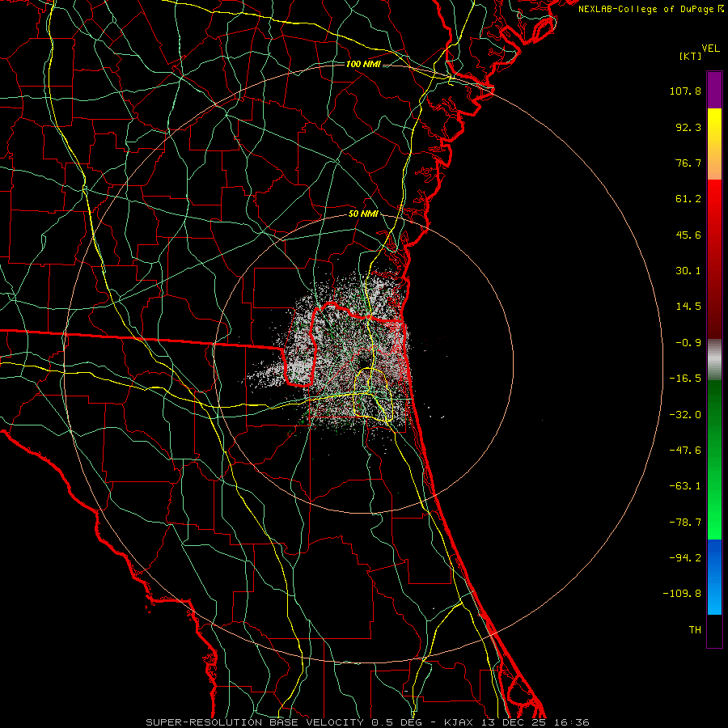Screen dimensions: 728x728
Task: Click the NEXLAB-College of DuPage label
Action: point(645,9)
